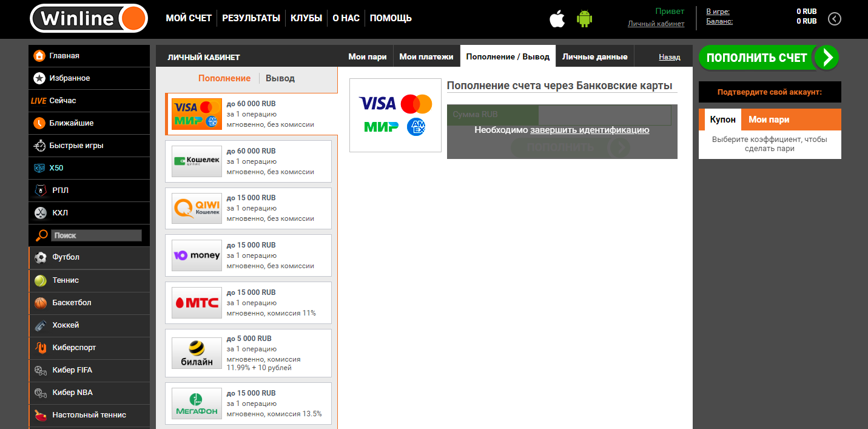Click the table tennis paddle icon
868x429 pixels.
[41, 415]
